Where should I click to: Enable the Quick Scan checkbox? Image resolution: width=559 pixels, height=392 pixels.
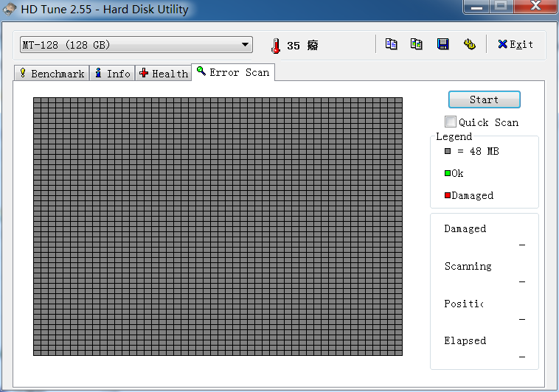pos(451,122)
